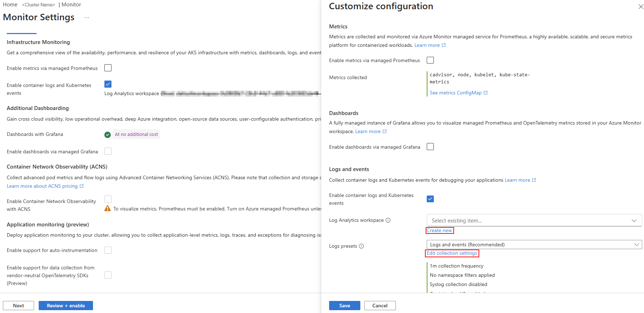Uncheck container logs and Kubernetes events in Monitor Settings
Image resolution: width=644 pixels, height=313 pixels.
108,84
